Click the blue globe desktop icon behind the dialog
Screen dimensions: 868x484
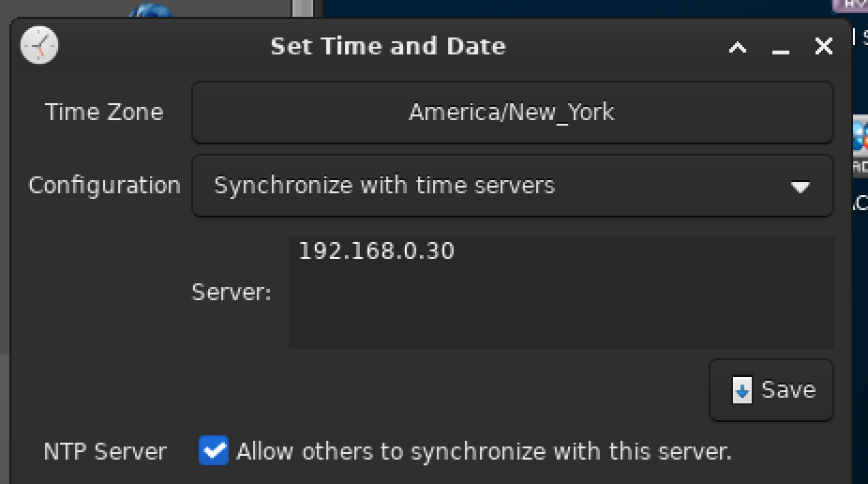151,11
